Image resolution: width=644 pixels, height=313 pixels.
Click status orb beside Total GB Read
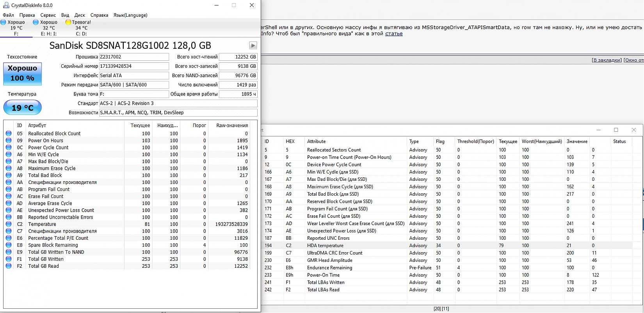[9, 266]
